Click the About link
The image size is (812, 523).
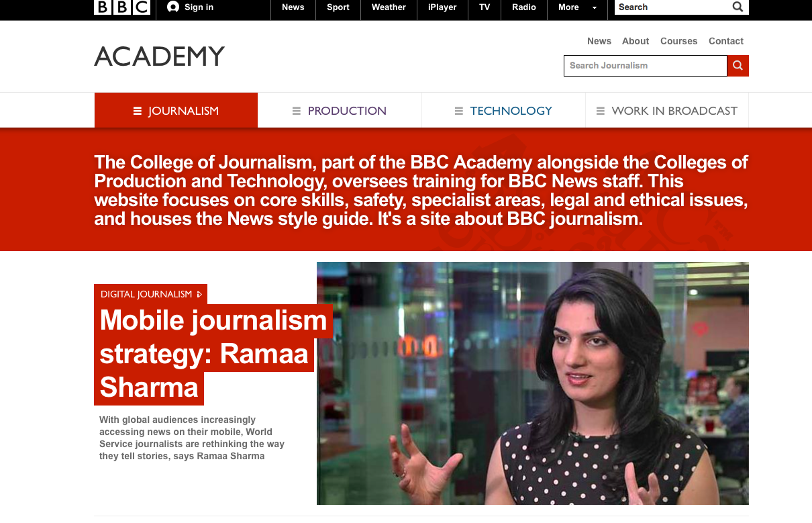click(636, 41)
